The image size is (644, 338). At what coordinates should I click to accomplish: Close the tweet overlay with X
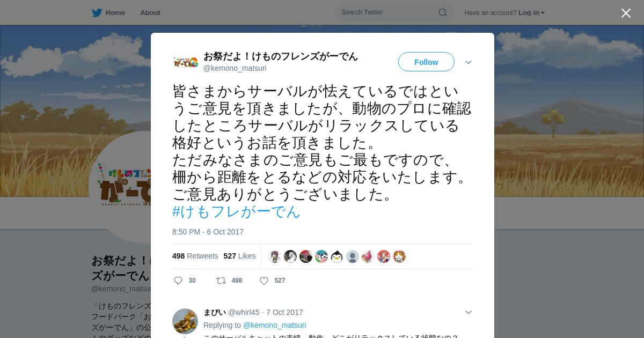(626, 13)
